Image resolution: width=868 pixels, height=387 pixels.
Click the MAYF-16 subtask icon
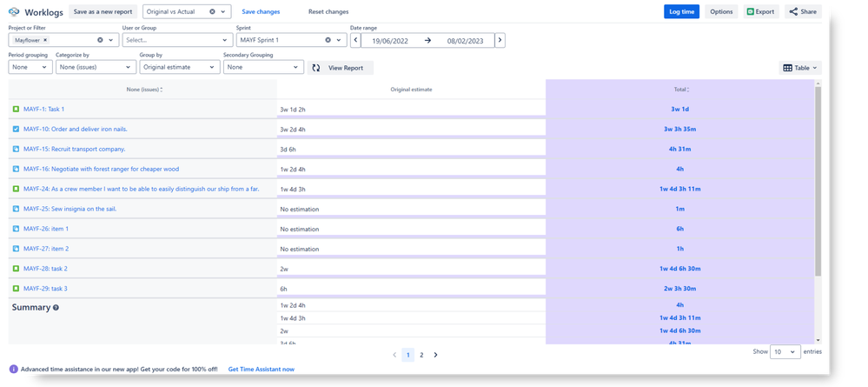[16, 169]
